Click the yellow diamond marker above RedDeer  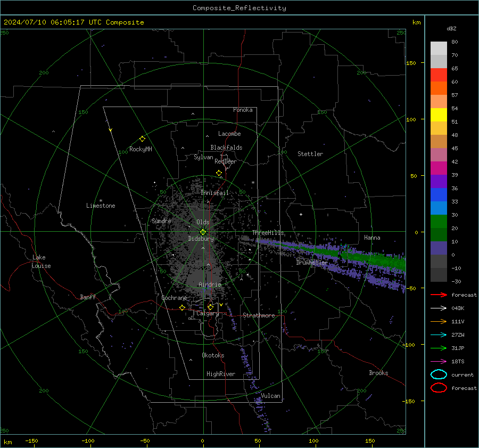point(219,173)
